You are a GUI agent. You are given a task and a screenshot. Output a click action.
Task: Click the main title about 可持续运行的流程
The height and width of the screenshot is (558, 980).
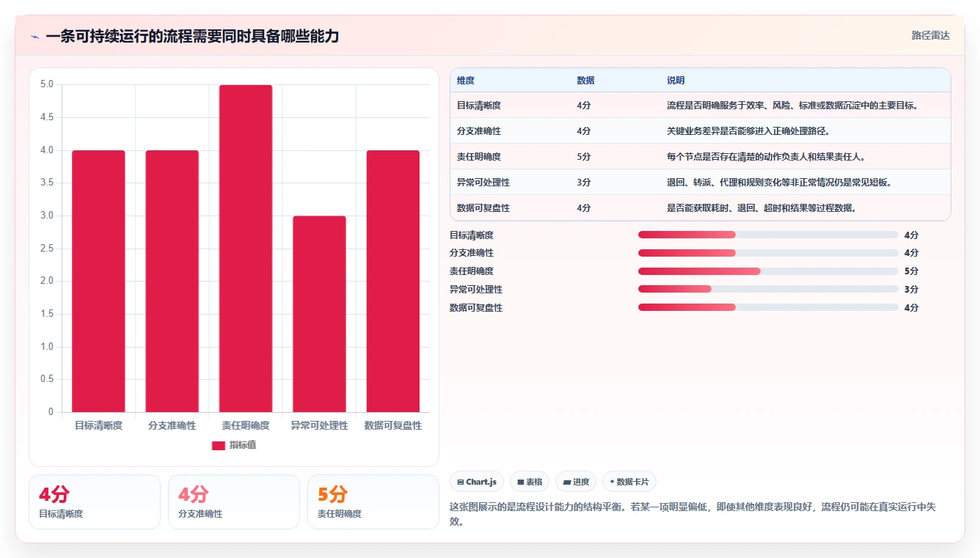click(192, 36)
